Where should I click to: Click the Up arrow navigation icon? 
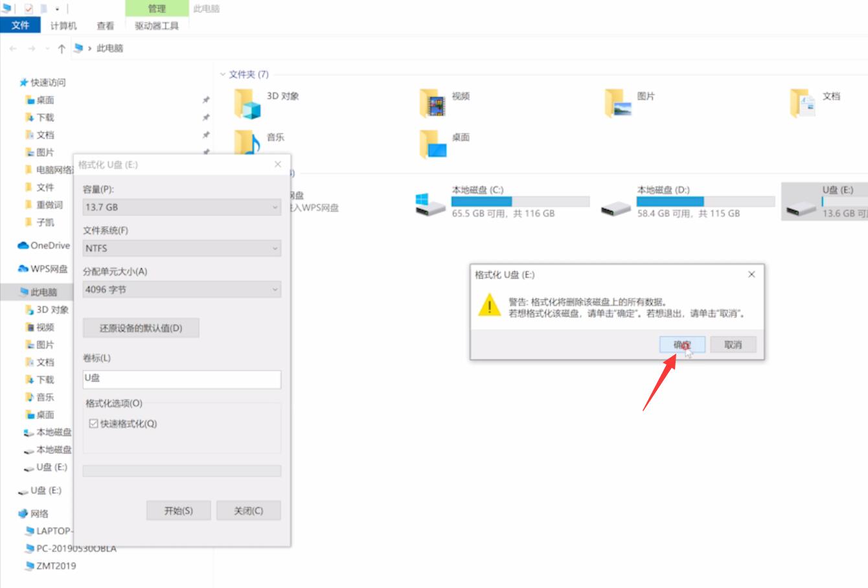(x=62, y=49)
